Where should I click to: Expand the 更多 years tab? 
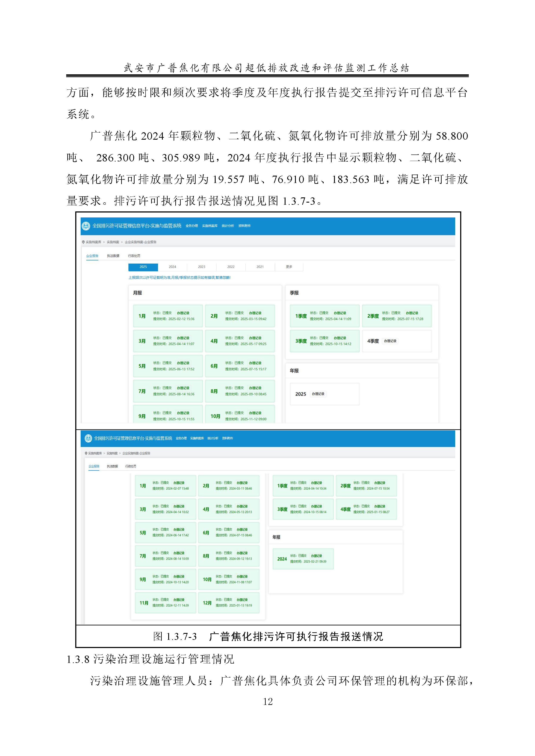tap(289, 267)
